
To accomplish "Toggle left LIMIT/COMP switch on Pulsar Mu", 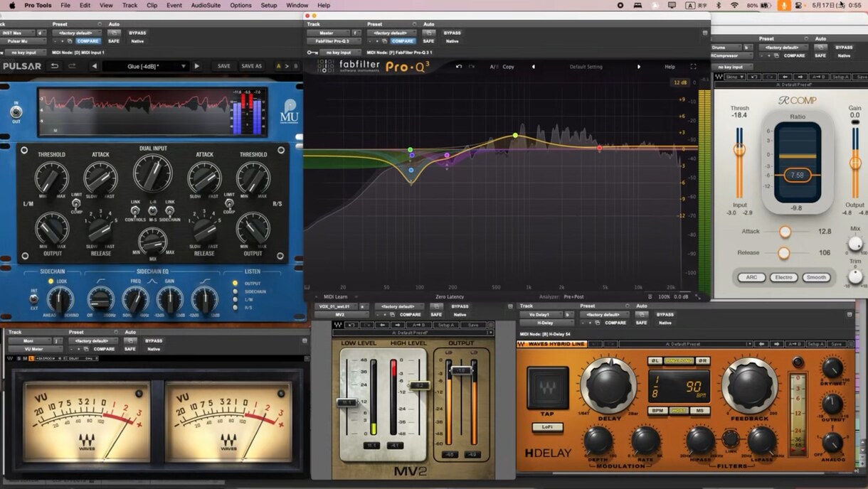I will [75, 203].
